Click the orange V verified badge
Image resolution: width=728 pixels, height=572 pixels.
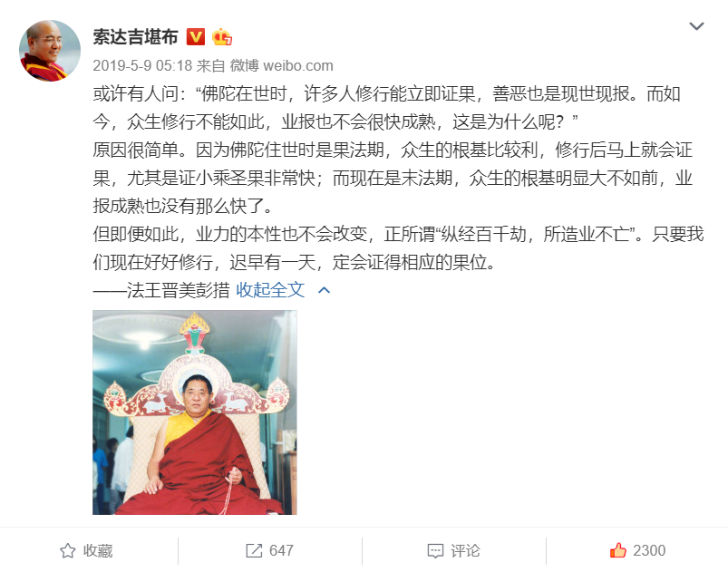[x=196, y=36]
